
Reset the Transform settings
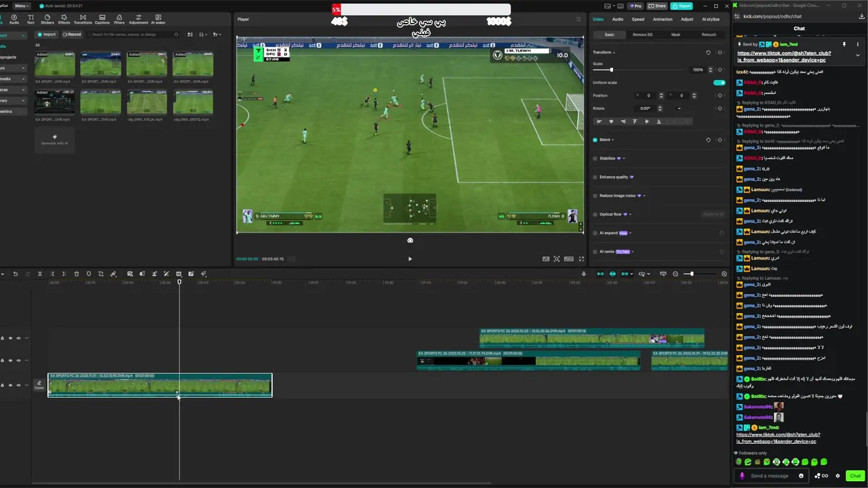[x=709, y=52]
